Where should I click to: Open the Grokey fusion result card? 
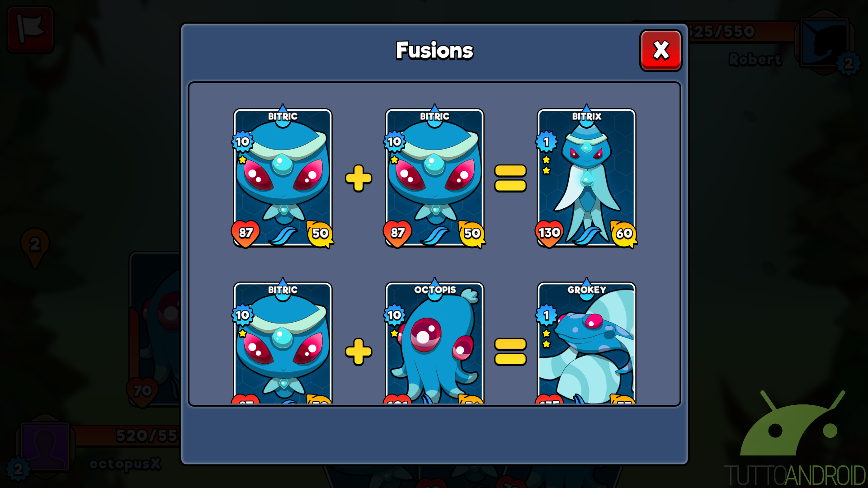(587, 343)
